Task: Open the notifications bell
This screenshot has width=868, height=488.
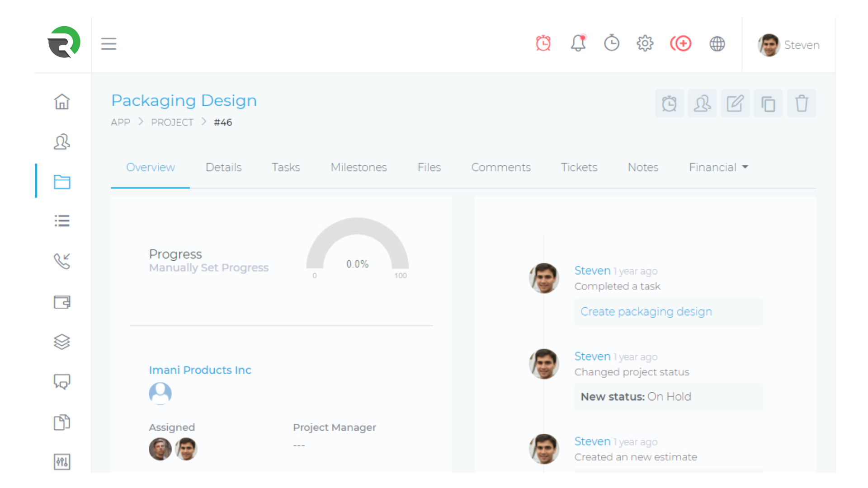Action: click(578, 43)
